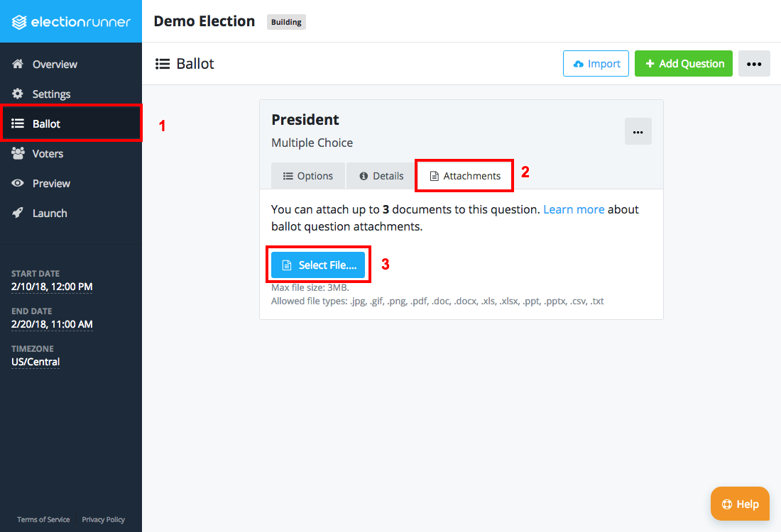
Task: Follow the Learn more link
Action: 574,209
